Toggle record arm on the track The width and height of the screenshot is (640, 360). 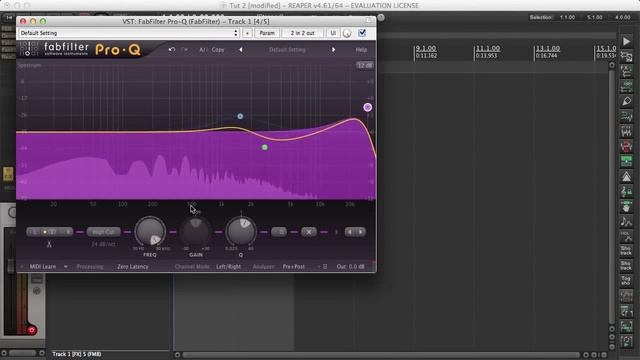pos(32,330)
